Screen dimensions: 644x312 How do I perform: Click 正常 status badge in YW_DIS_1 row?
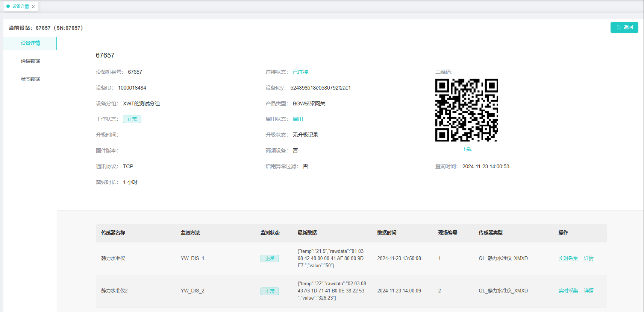[270, 259]
